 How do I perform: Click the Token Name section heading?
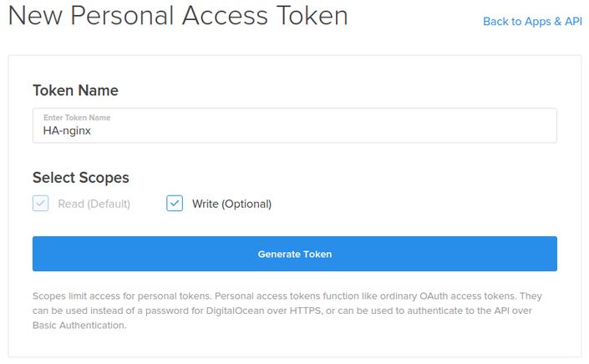coord(75,90)
